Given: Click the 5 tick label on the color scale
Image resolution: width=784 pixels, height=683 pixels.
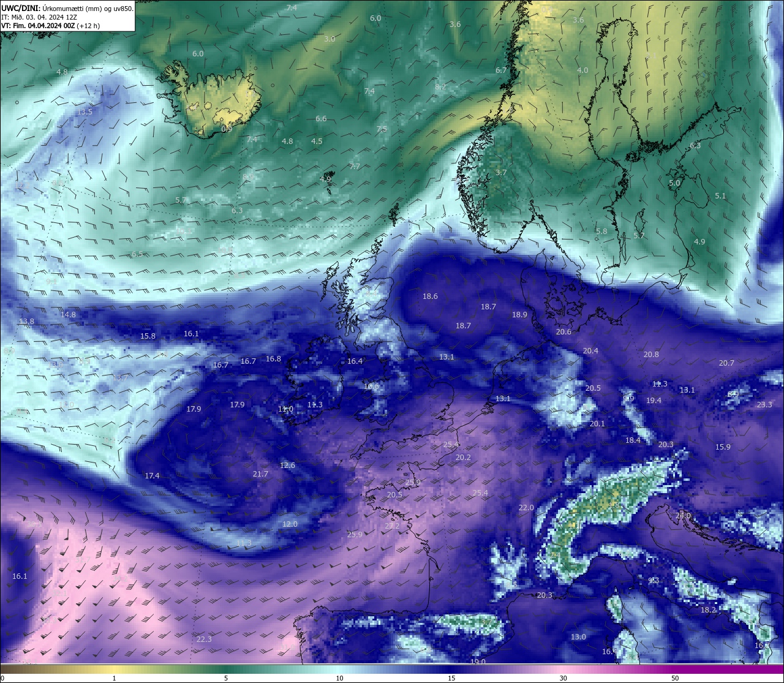Looking at the screenshot, I should (x=226, y=678).
